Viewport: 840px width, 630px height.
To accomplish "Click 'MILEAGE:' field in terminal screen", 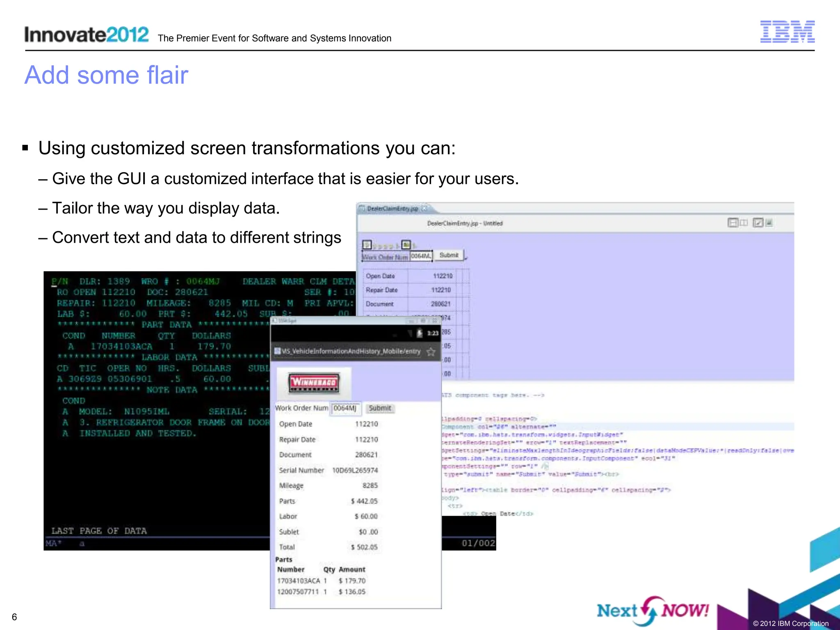I will 169,303.
